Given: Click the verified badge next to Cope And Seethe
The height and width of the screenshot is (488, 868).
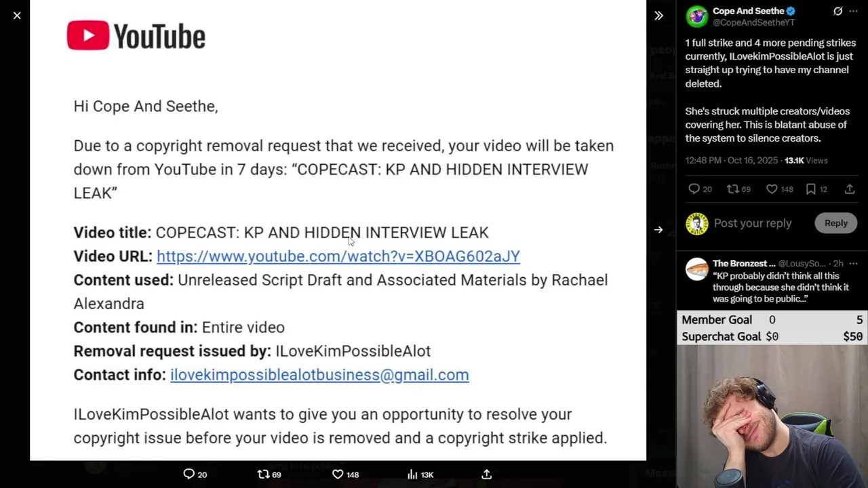Looking at the screenshot, I should 791,11.
